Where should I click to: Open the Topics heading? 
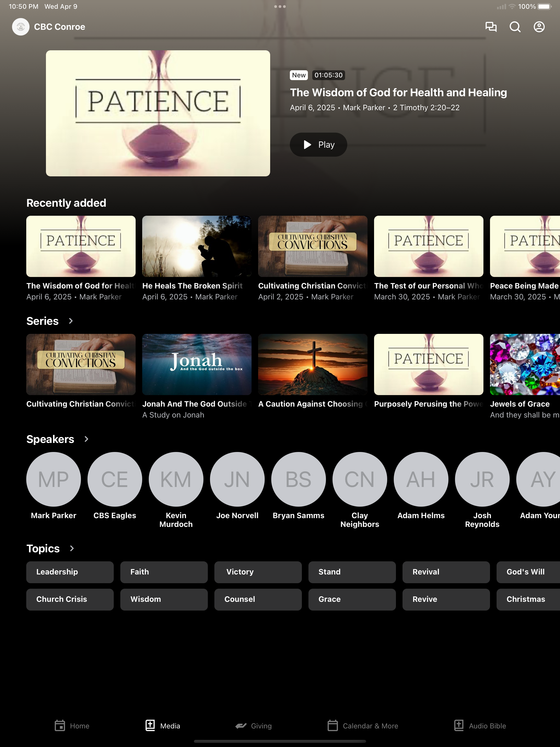tap(43, 548)
